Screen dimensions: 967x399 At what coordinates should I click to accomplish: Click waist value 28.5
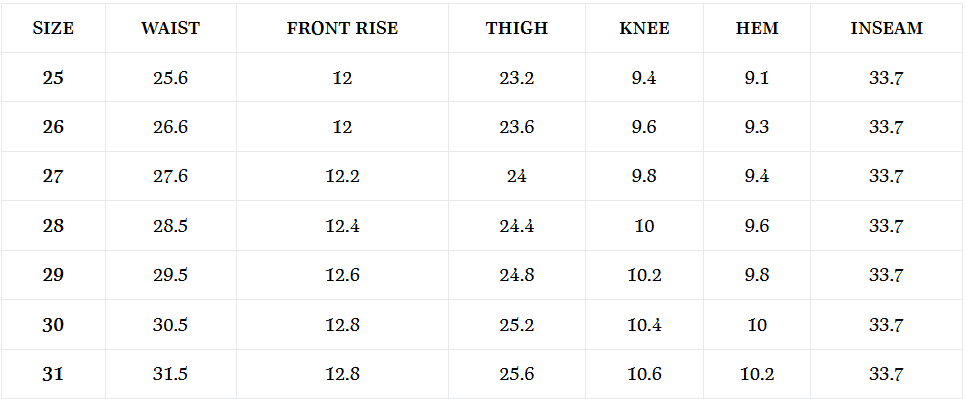point(170,226)
